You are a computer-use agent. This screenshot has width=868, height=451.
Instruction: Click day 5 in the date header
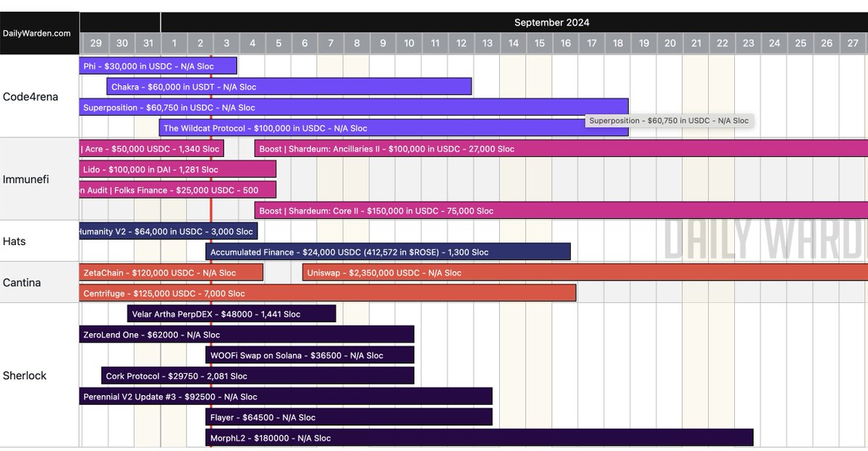[278, 43]
